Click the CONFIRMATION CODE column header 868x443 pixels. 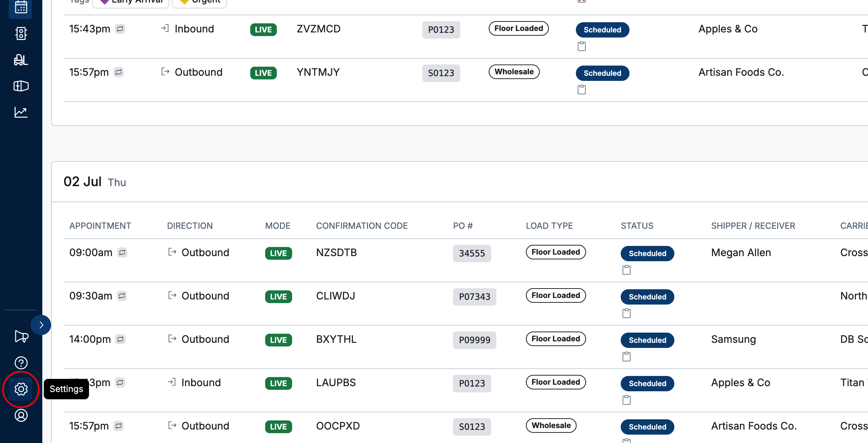point(362,226)
